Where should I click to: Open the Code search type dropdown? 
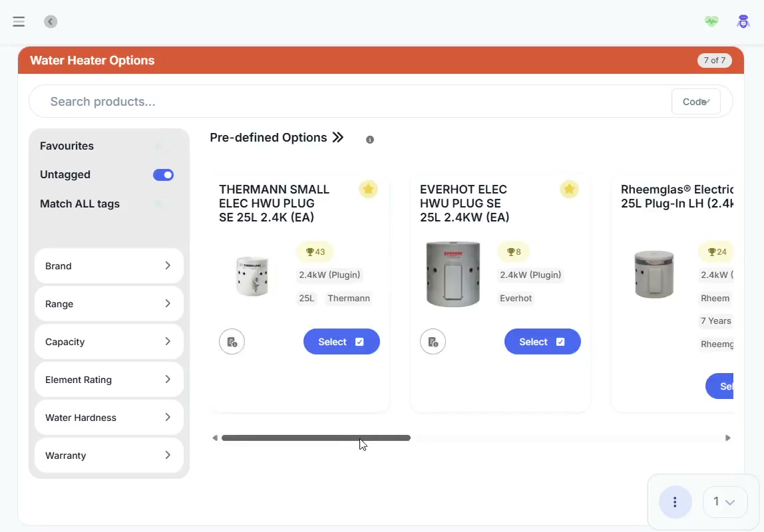click(x=696, y=102)
